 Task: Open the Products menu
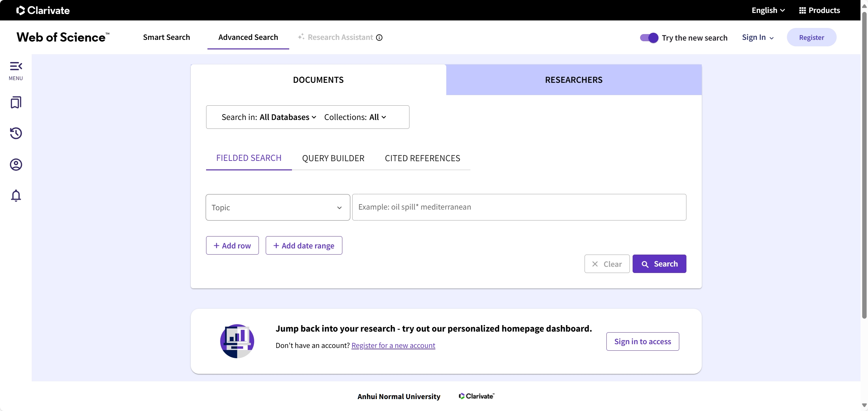pyautogui.click(x=819, y=10)
